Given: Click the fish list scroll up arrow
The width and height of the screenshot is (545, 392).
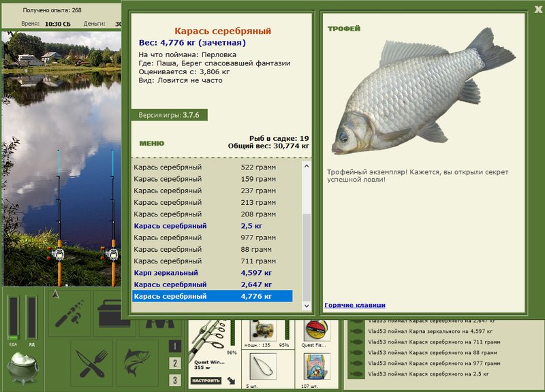Looking at the screenshot, I should tap(306, 166).
